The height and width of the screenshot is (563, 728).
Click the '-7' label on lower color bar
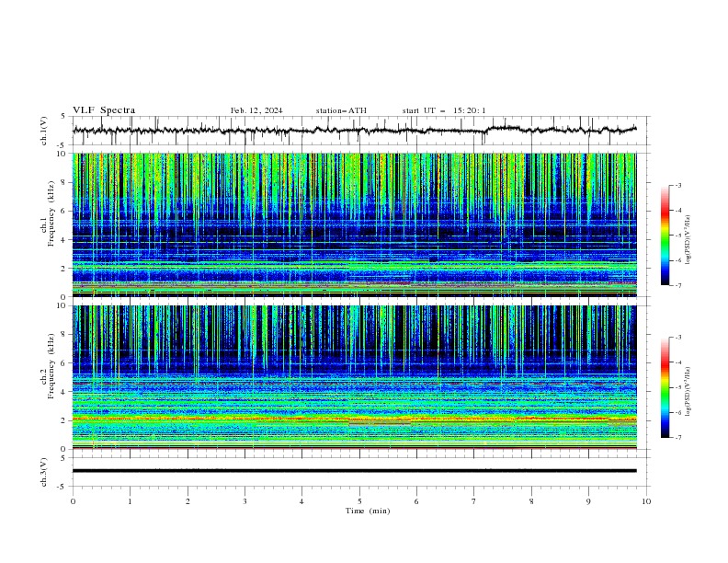[x=677, y=438]
